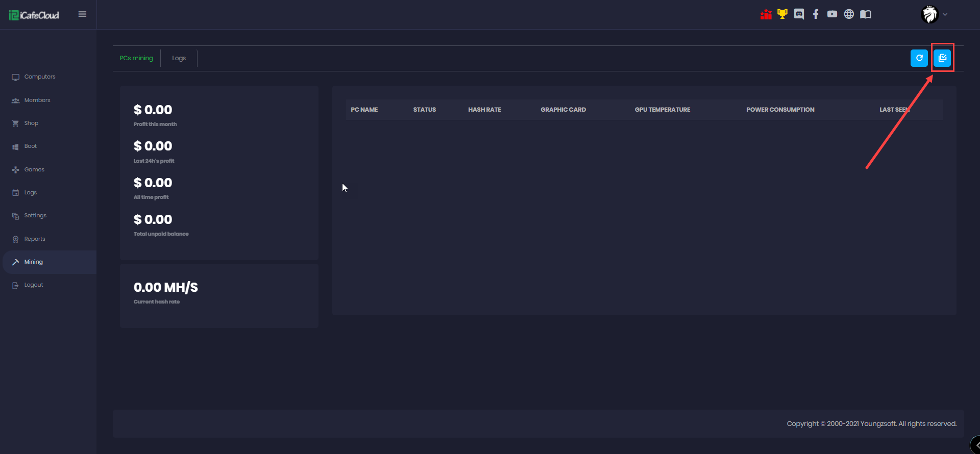This screenshot has width=980, height=454.
Task: Select the PCs mining tab
Action: 136,58
